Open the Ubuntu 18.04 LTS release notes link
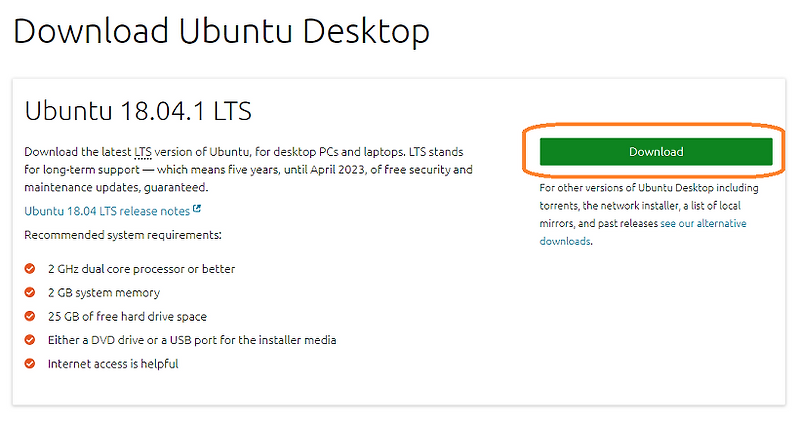Screen dimensions: 800x422 click(x=107, y=211)
